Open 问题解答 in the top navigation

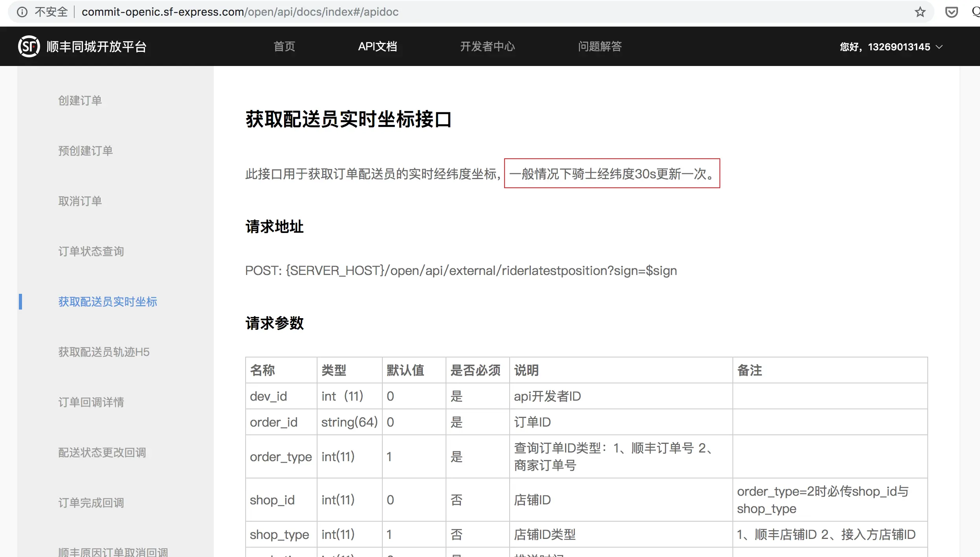[600, 46]
